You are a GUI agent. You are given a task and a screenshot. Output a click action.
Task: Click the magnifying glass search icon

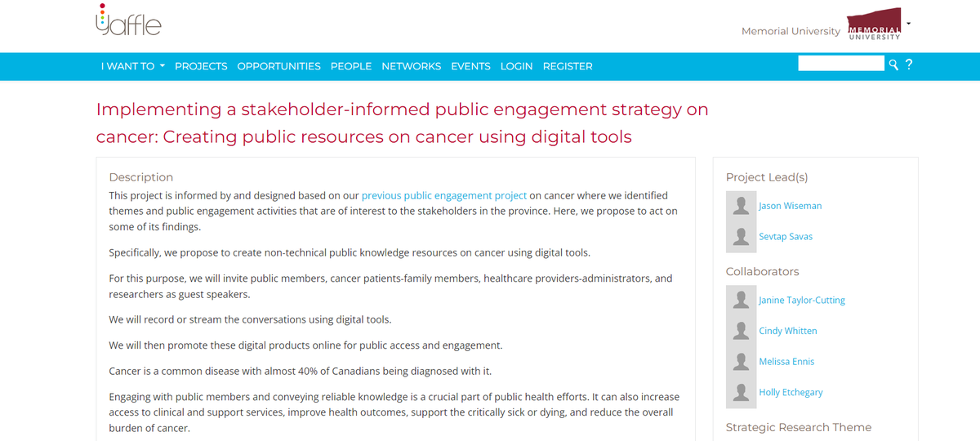pyautogui.click(x=893, y=65)
